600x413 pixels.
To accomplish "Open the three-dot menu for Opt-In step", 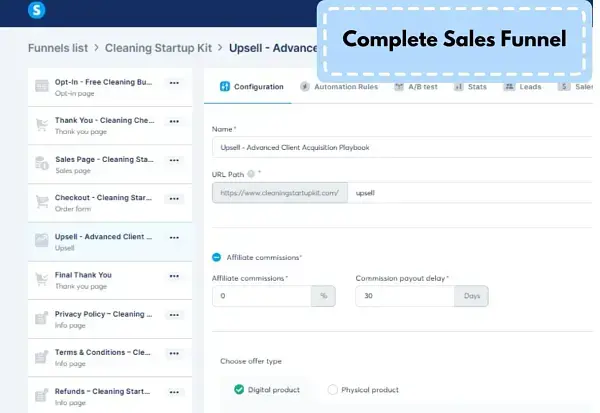I will coord(174,83).
